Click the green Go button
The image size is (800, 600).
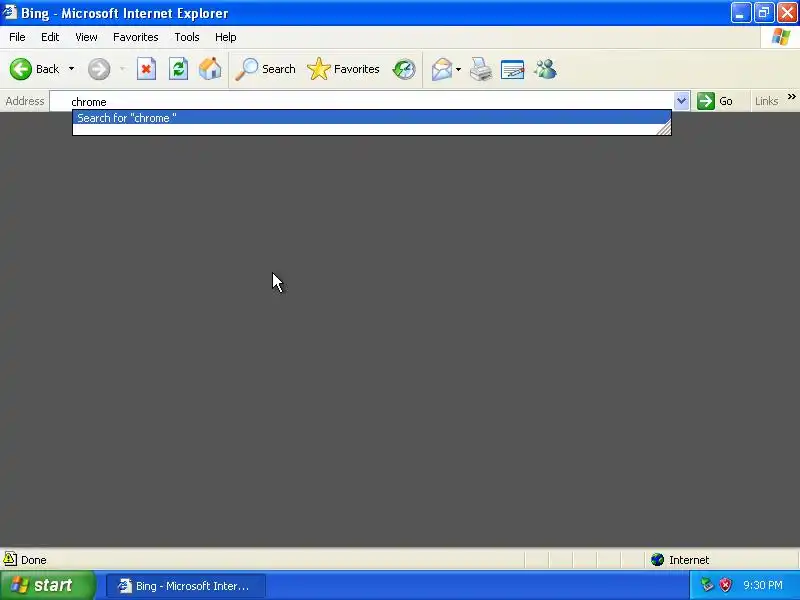tap(715, 101)
